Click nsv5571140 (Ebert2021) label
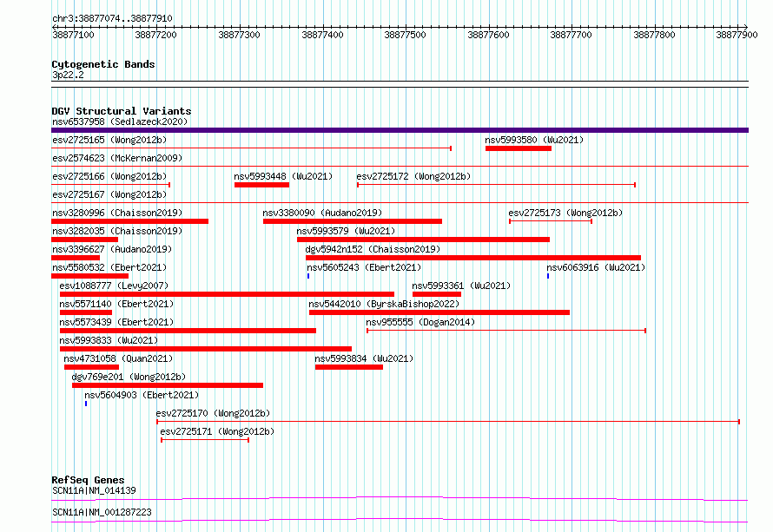 116,304
